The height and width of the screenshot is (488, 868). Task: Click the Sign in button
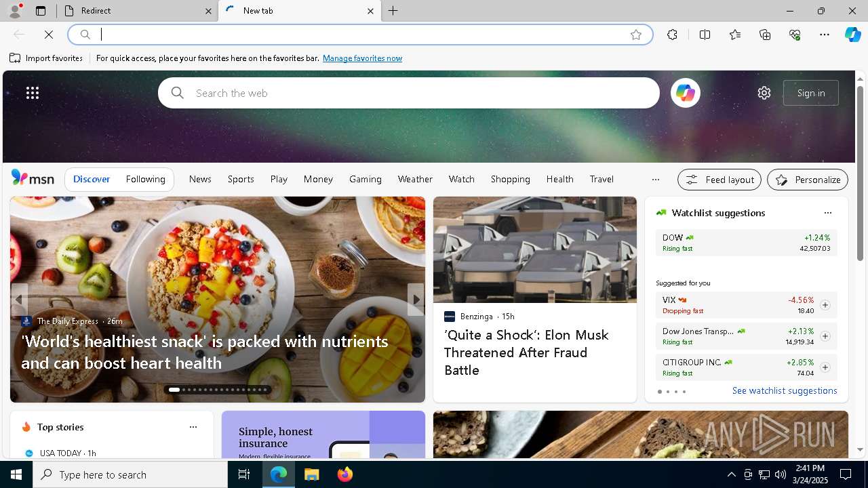[811, 93]
